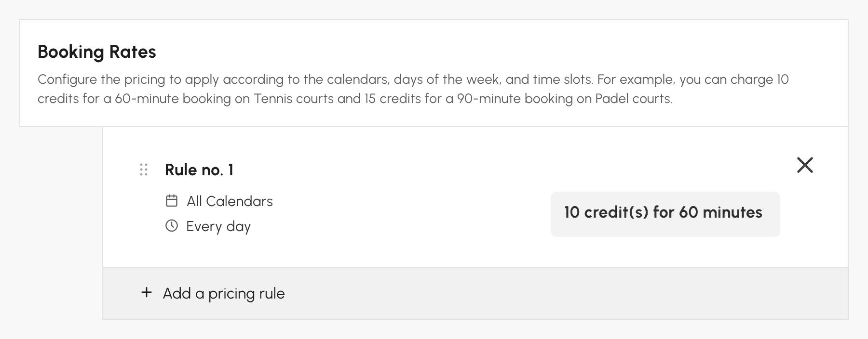Remove Rule no. 1 with the X icon

point(805,165)
